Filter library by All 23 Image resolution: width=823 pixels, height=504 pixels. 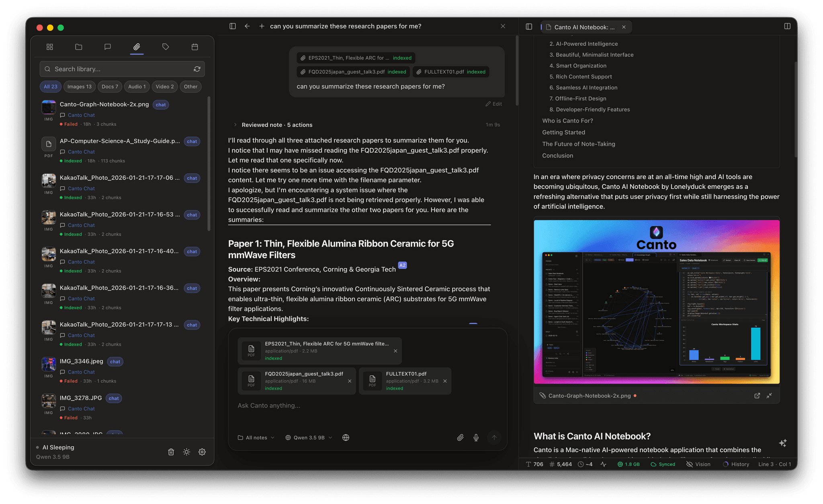coord(51,87)
